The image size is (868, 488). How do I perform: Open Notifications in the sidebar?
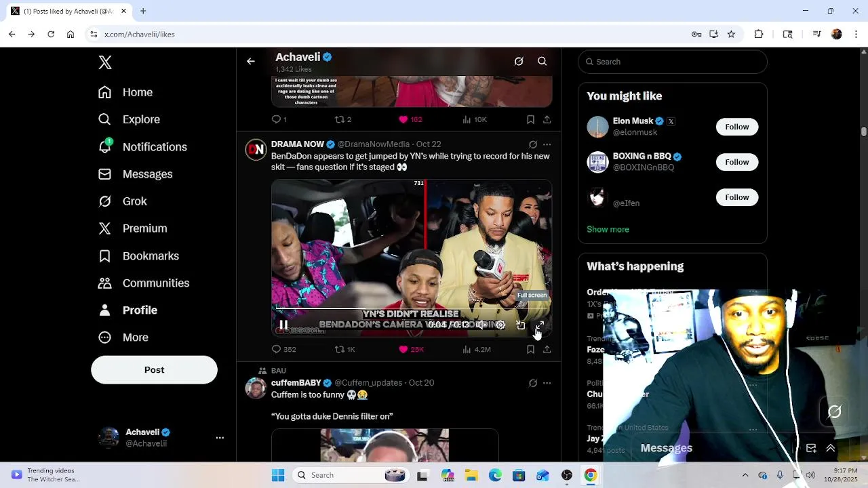coord(142,147)
